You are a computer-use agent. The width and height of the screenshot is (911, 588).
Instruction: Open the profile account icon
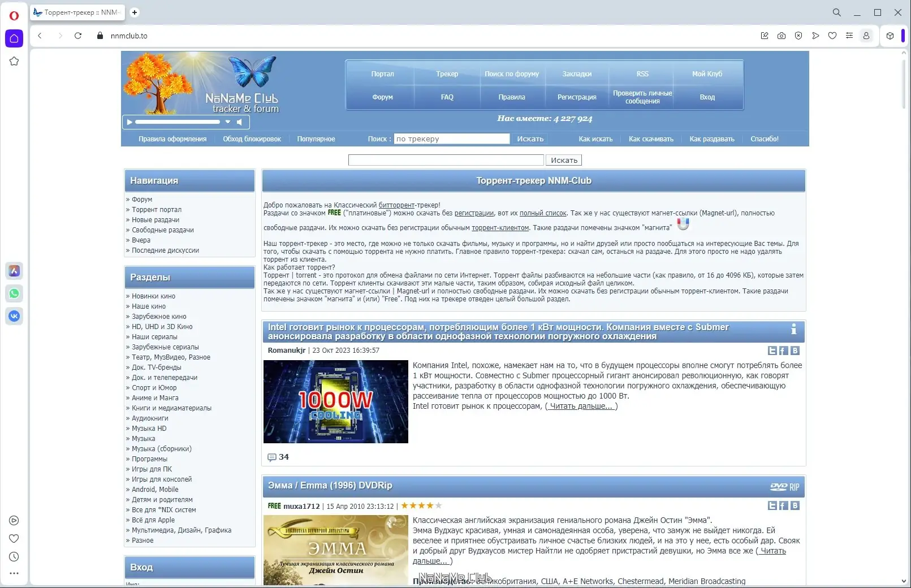[866, 36]
